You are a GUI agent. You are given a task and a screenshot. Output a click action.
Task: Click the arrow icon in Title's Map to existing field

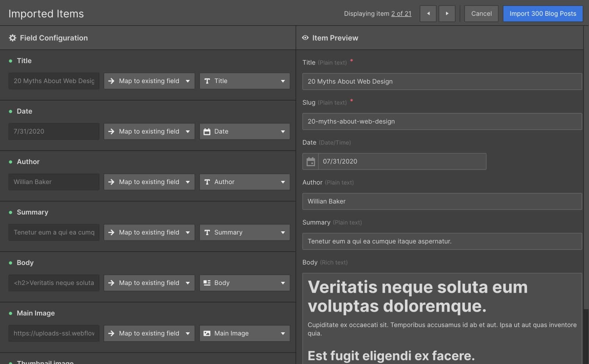[112, 81]
